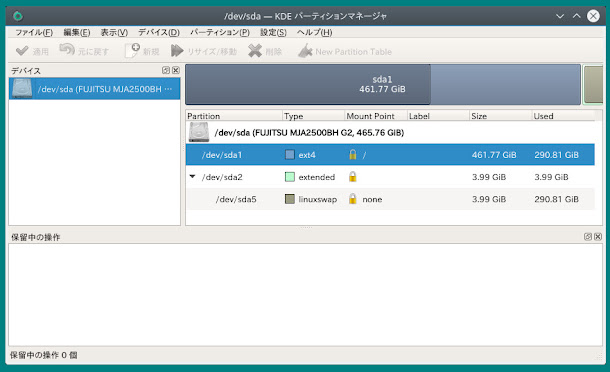Click the 'extended' type text
The height and width of the screenshot is (372, 610).
click(316, 177)
